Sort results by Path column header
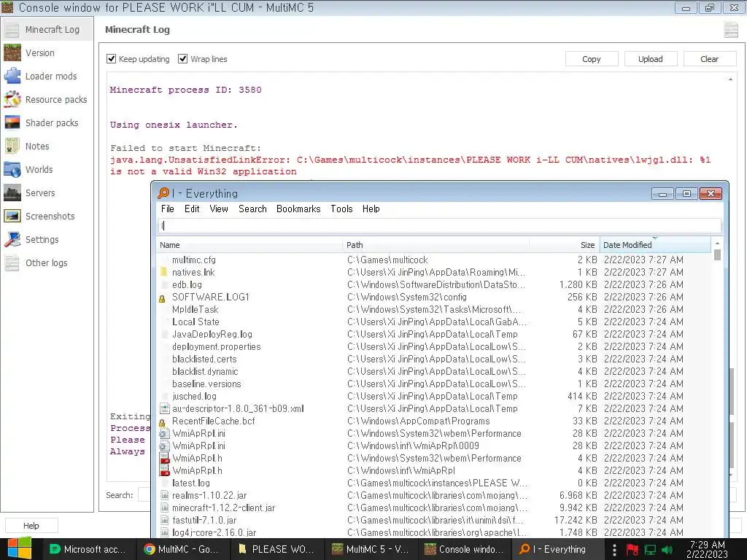 pos(436,245)
